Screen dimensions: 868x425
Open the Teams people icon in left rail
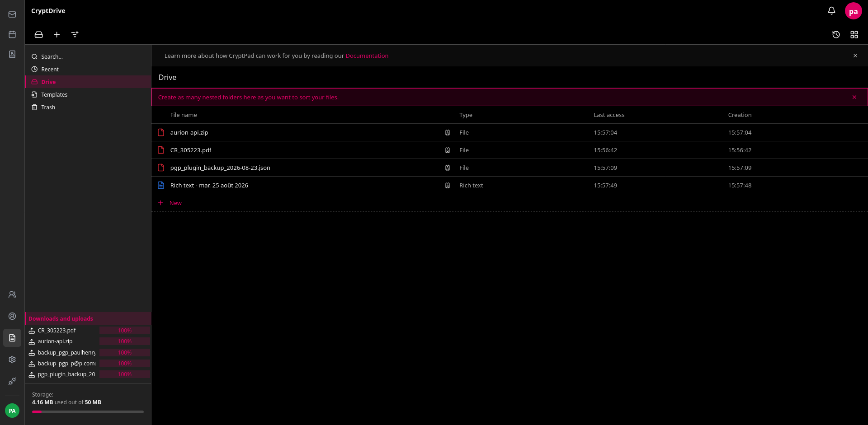[x=12, y=294]
